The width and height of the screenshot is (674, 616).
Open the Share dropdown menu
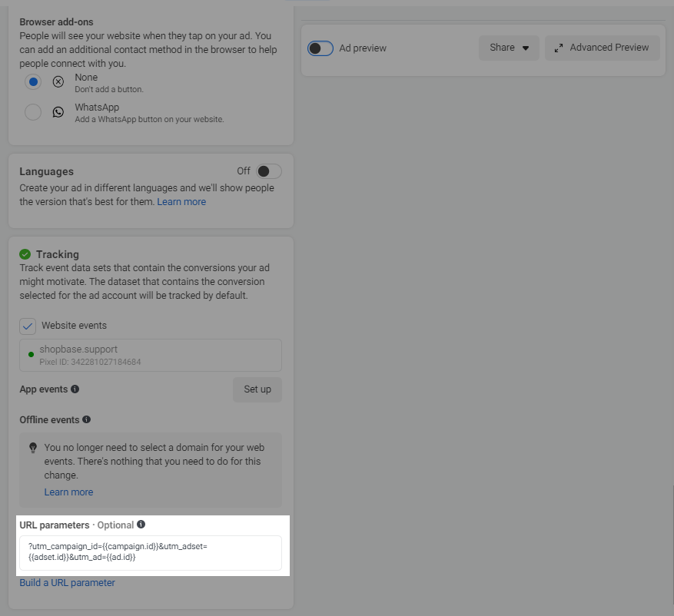click(509, 48)
